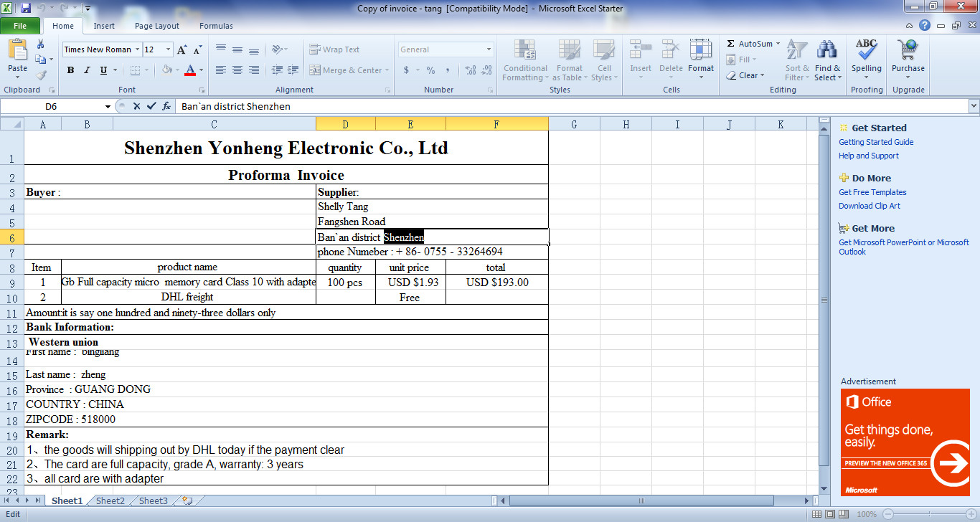
Task: Toggle Bold formatting
Action: [x=70, y=70]
